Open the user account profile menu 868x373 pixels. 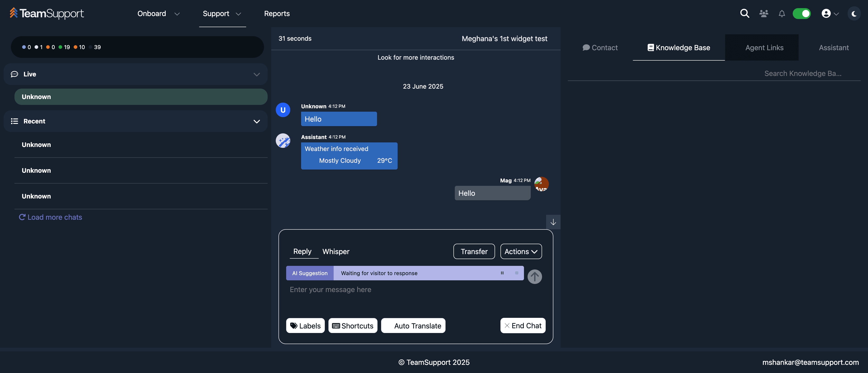(830, 14)
